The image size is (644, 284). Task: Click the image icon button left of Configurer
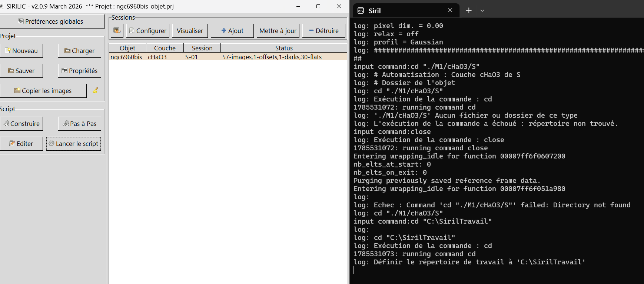coord(117,31)
